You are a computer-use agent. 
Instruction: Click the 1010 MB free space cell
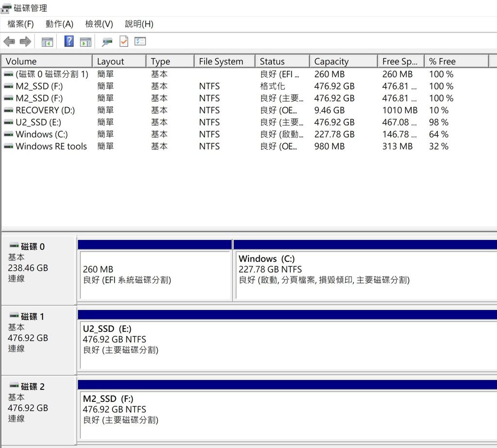400,111
